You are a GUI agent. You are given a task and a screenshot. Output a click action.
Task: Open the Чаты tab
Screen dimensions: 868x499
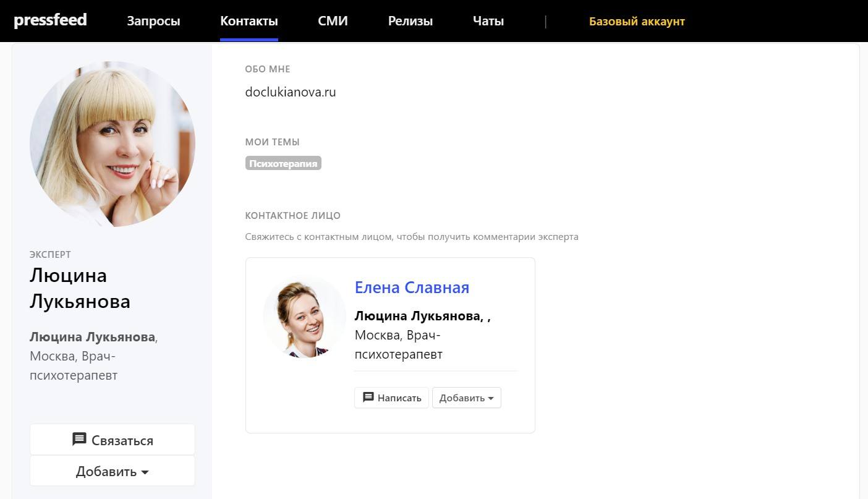point(488,21)
